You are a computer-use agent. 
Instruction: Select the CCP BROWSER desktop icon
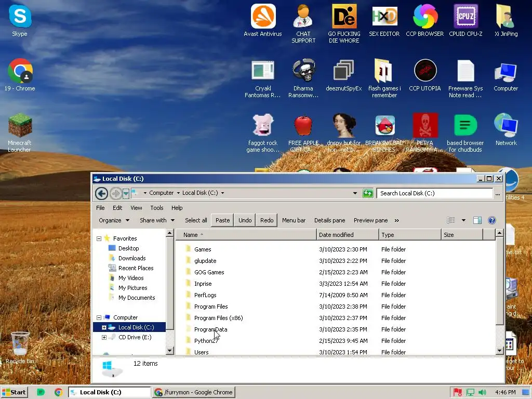[425, 20]
